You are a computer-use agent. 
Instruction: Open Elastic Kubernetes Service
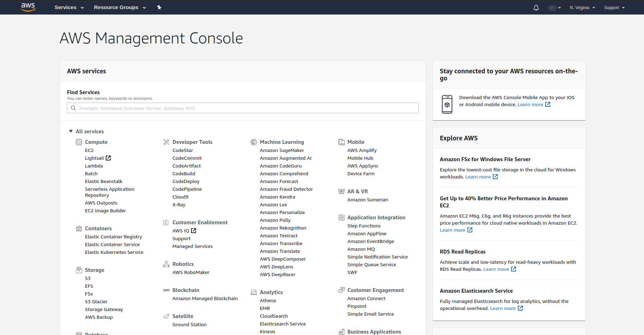click(x=114, y=252)
